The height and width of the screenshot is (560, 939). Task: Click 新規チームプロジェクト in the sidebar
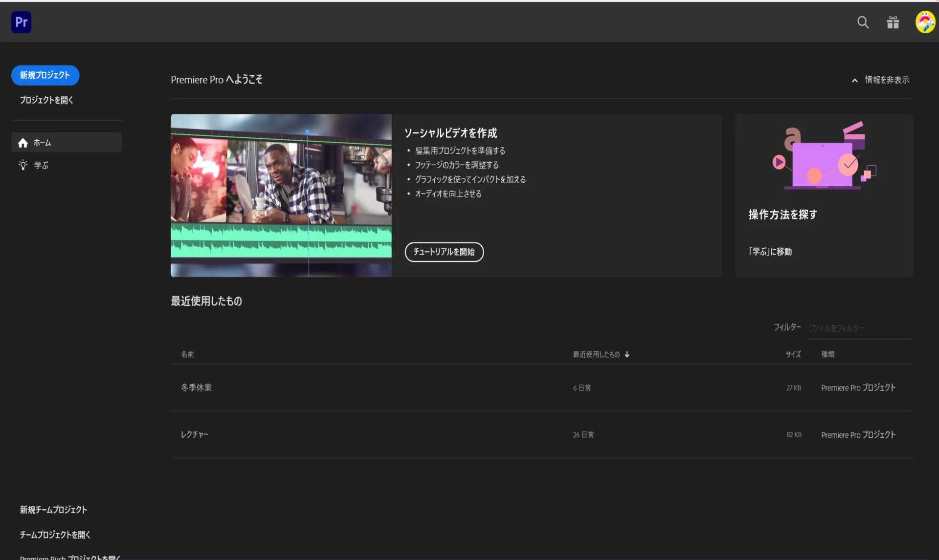53,510
